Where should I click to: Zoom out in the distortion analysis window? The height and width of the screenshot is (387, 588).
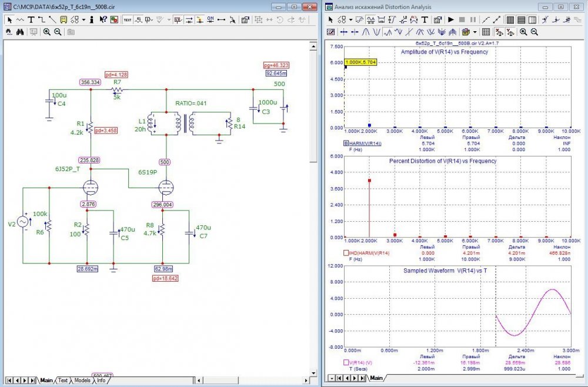[534, 32]
